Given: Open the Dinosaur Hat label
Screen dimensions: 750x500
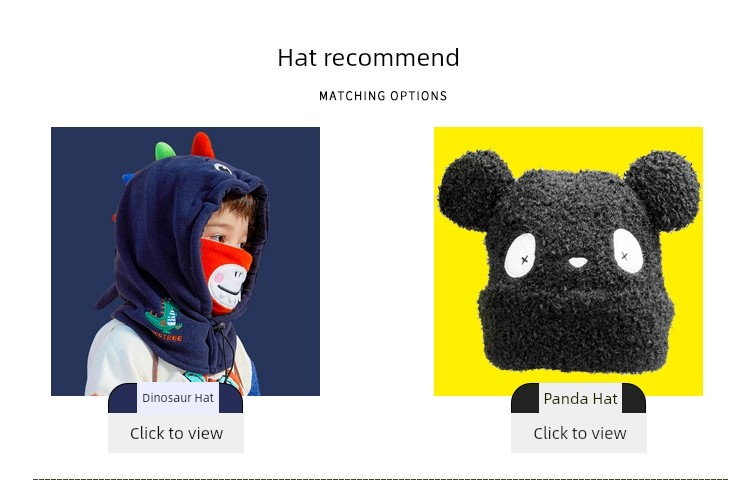Looking at the screenshot, I should (177, 398).
